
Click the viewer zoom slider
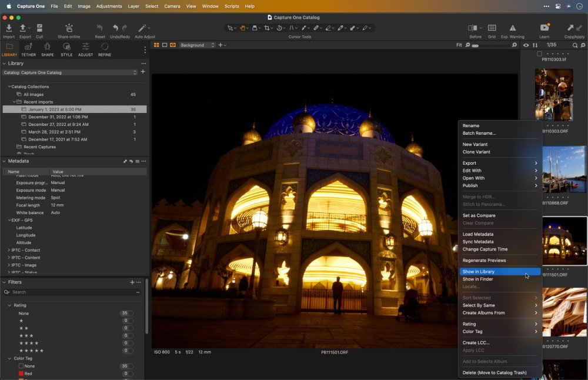491,45
